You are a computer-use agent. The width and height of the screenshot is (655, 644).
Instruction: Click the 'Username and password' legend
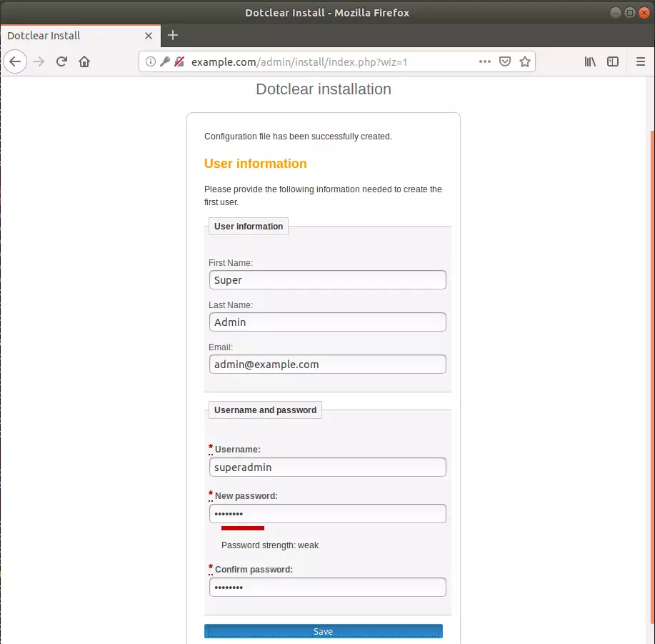265,410
